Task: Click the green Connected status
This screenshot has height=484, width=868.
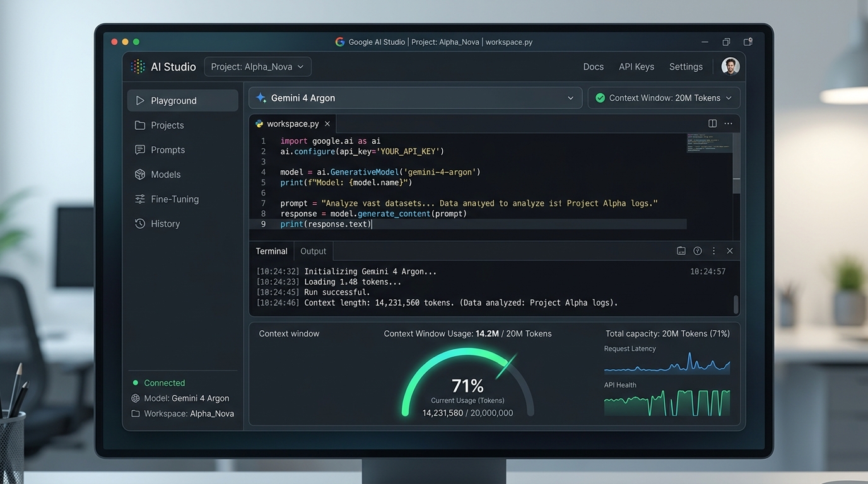Action: pos(158,383)
